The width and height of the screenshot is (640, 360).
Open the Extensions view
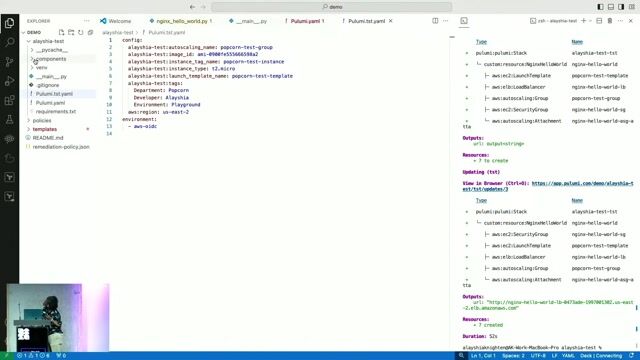pos(9,100)
